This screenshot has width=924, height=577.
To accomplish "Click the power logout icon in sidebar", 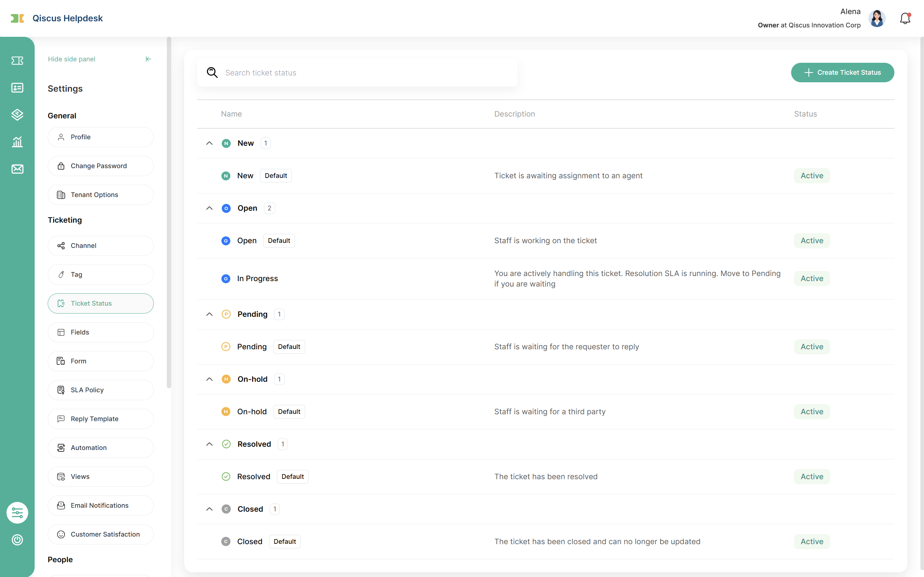I will tap(17, 539).
